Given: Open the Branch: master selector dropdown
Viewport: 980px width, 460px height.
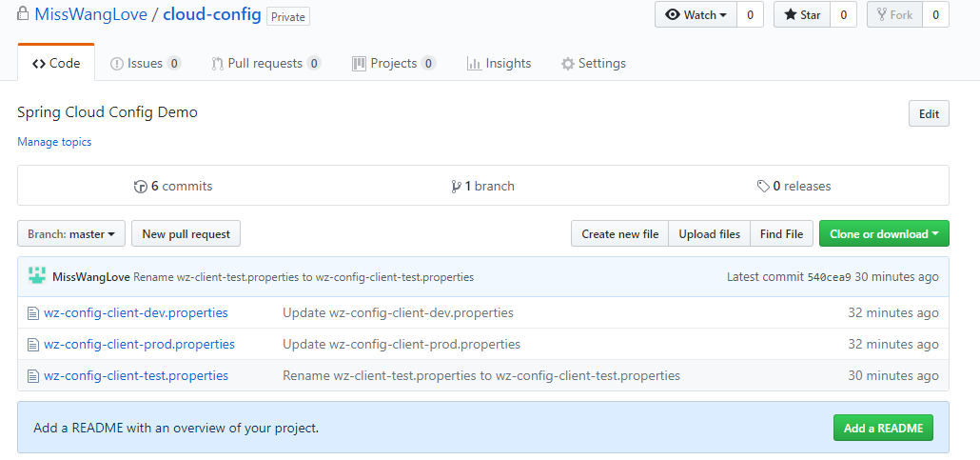Looking at the screenshot, I should (x=71, y=234).
